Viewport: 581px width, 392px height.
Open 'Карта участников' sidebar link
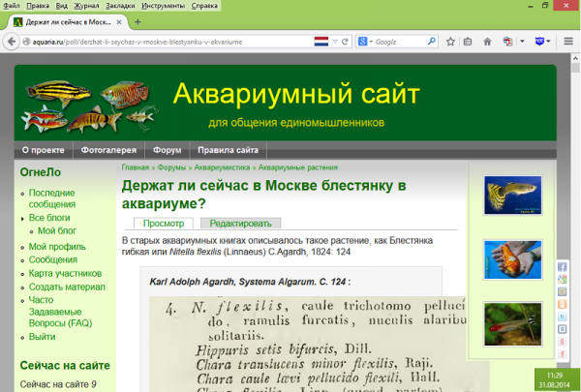tap(65, 274)
